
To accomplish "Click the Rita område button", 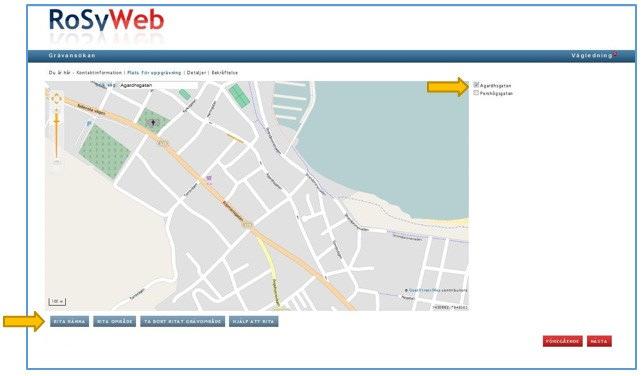I will coord(115,321).
